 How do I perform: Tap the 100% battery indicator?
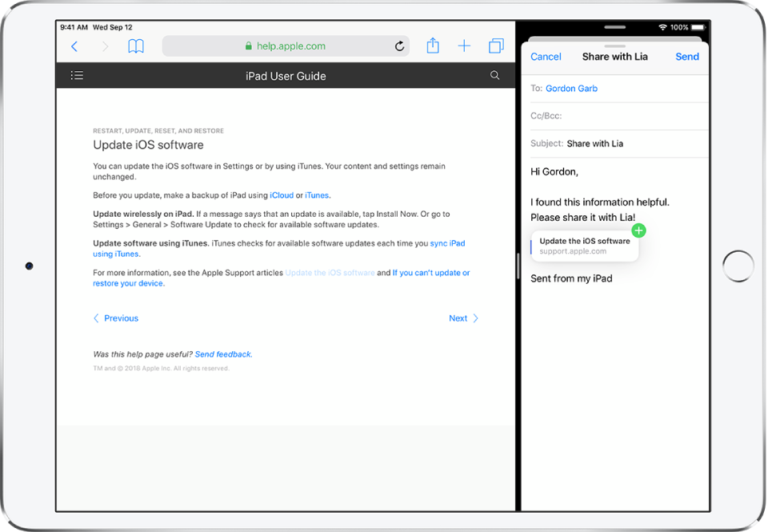pos(682,26)
